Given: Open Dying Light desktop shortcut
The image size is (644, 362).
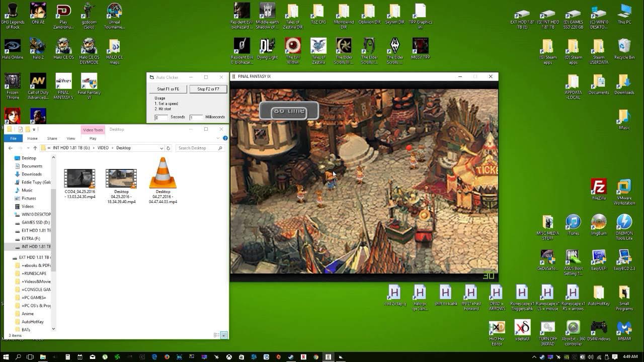Looking at the screenshot, I should pos(267,49).
